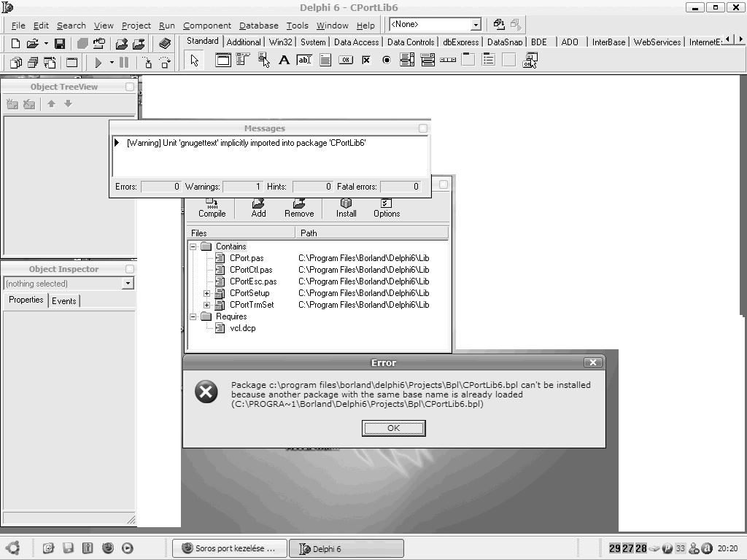Select CPortEsc.pas in package files
The height and width of the screenshot is (560, 747).
click(253, 281)
